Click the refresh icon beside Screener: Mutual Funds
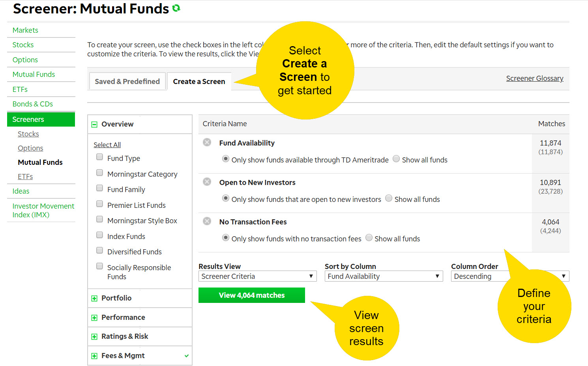The width and height of the screenshot is (588, 366). (x=177, y=8)
